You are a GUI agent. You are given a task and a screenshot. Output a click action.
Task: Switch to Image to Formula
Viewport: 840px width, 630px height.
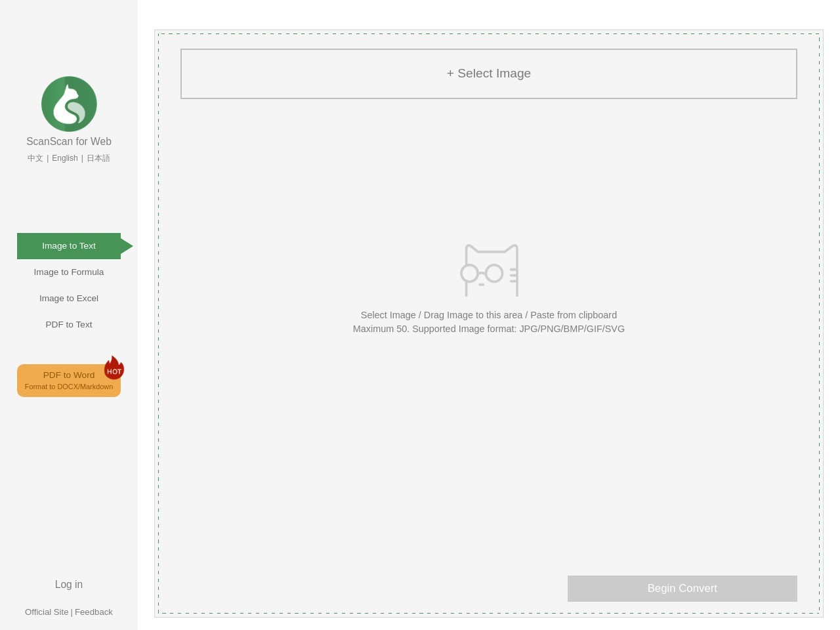(x=69, y=272)
